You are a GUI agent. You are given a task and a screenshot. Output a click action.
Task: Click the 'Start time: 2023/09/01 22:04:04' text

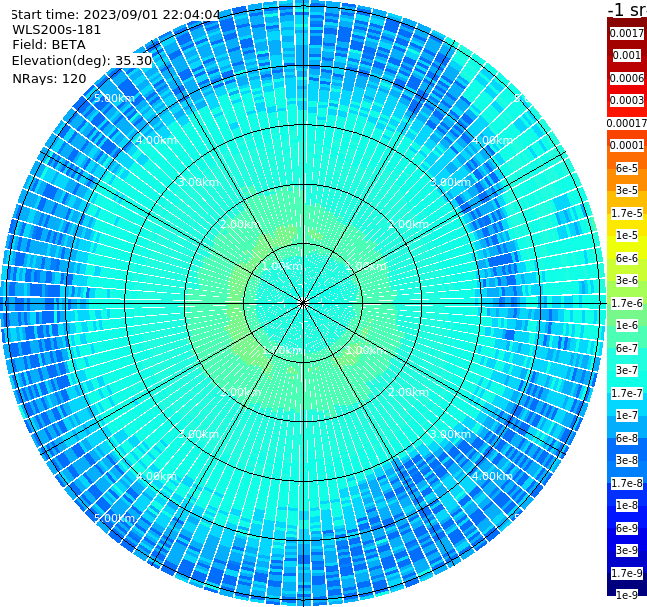click(116, 14)
